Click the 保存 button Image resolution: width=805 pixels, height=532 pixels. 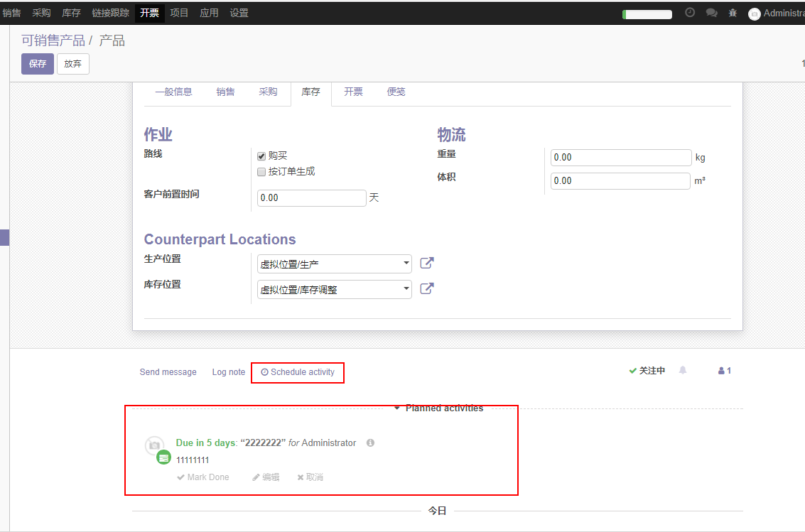(37, 64)
